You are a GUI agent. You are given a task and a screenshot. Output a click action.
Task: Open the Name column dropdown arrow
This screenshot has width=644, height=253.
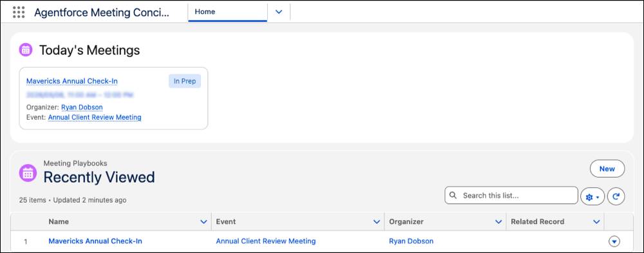tap(204, 222)
